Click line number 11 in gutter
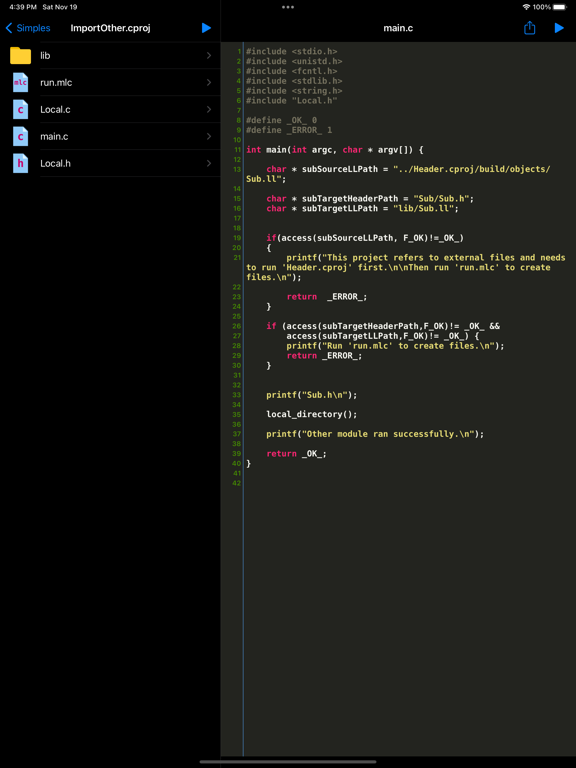This screenshot has width=576, height=768. pos(238,150)
